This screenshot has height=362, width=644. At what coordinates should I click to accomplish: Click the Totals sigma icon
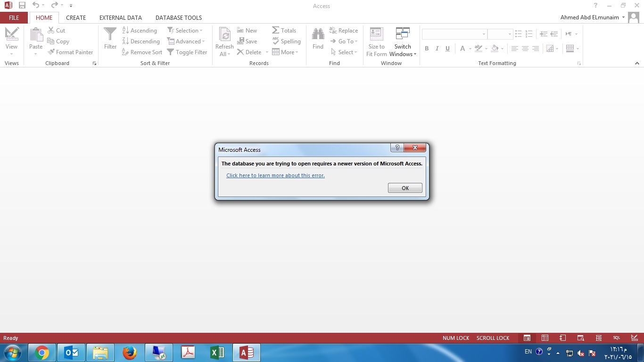point(276,30)
